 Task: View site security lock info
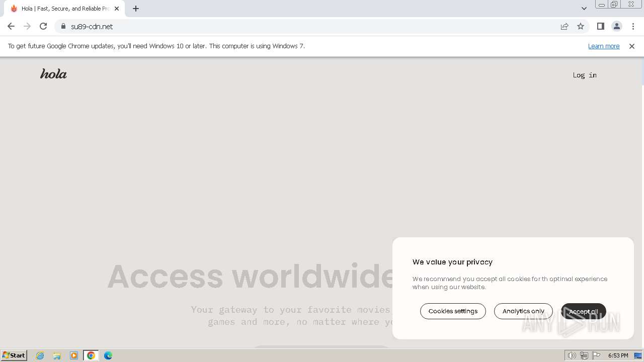(x=63, y=26)
